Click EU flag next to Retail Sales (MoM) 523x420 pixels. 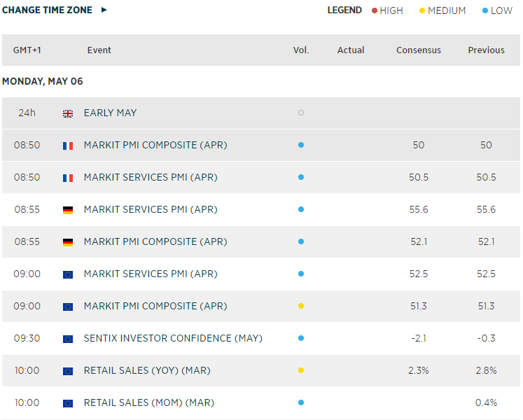(68, 403)
